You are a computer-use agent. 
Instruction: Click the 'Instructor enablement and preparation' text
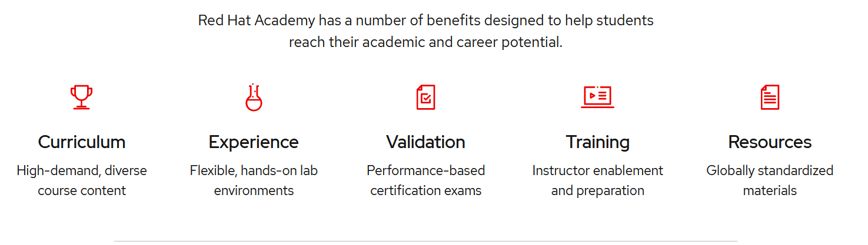pos(597,180)
